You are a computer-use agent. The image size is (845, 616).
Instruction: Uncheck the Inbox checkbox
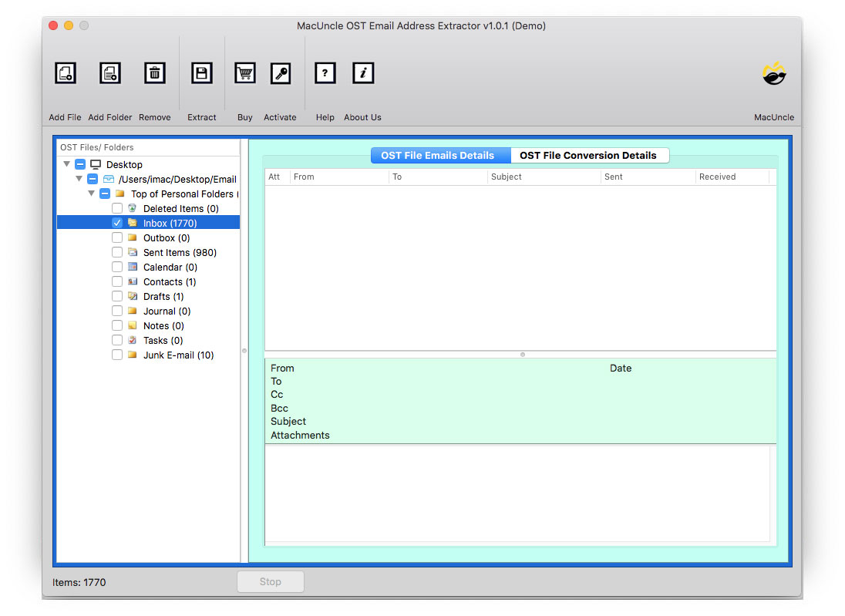click(x=117, y=223)
